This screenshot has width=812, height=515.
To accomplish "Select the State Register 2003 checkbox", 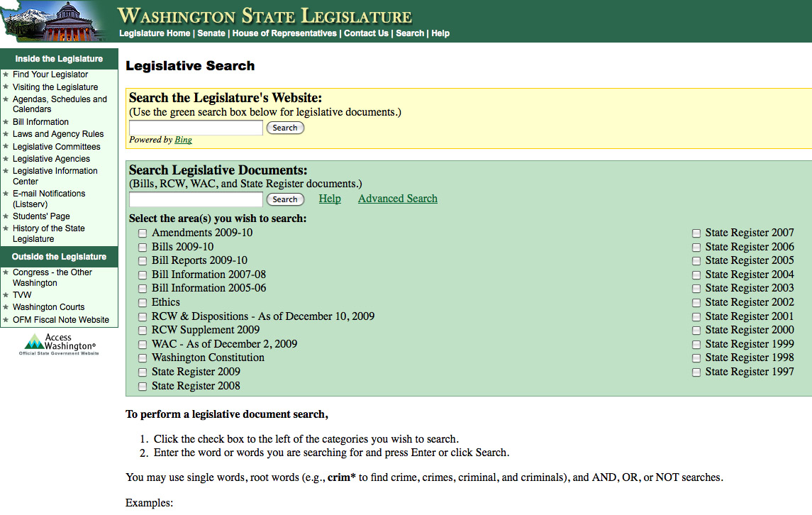I will [x=696, y=289].
